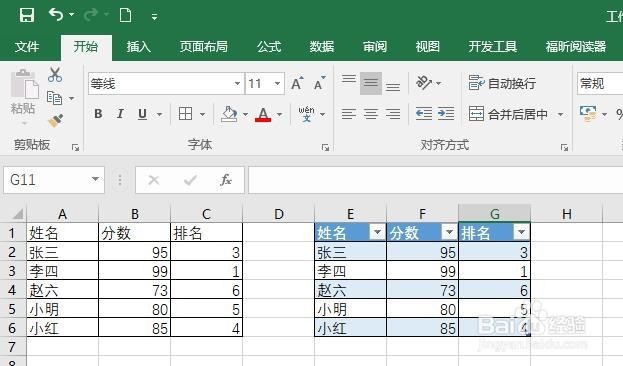Screen dimensions: 623x366
Task: Open the font name dropdown showing 等线
Action: tap(237, 83)
